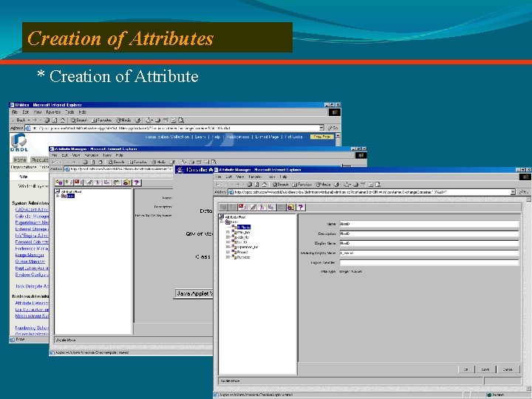Open the address bar dropdown in Utilities window
This screenshot has height=399, width=532.
click(321, 128)
